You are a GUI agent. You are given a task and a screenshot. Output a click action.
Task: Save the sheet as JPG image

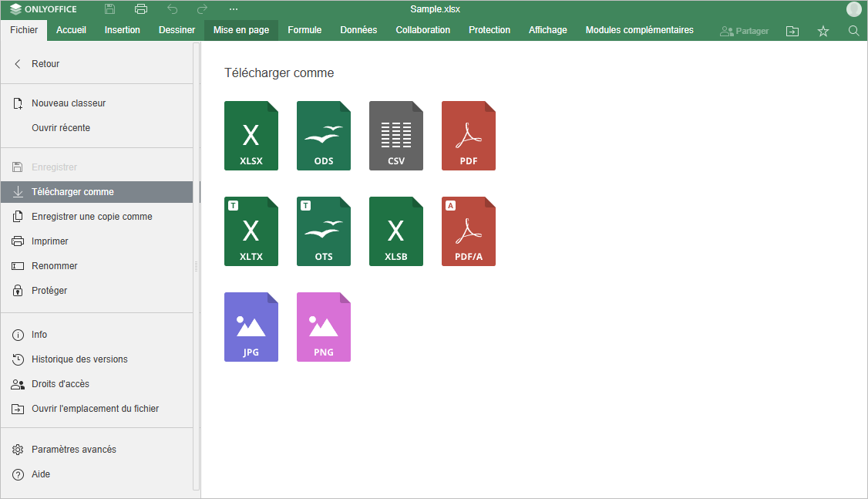[x=251, y=327]
